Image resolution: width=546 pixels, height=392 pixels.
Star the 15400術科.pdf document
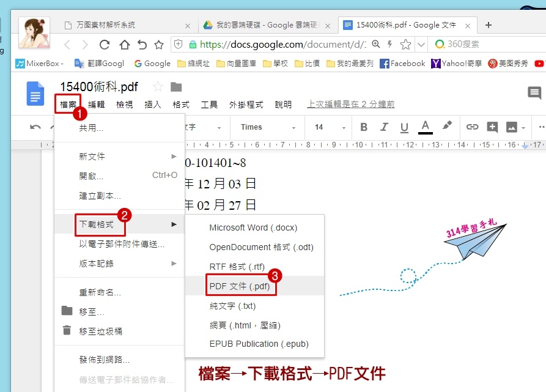158,86
